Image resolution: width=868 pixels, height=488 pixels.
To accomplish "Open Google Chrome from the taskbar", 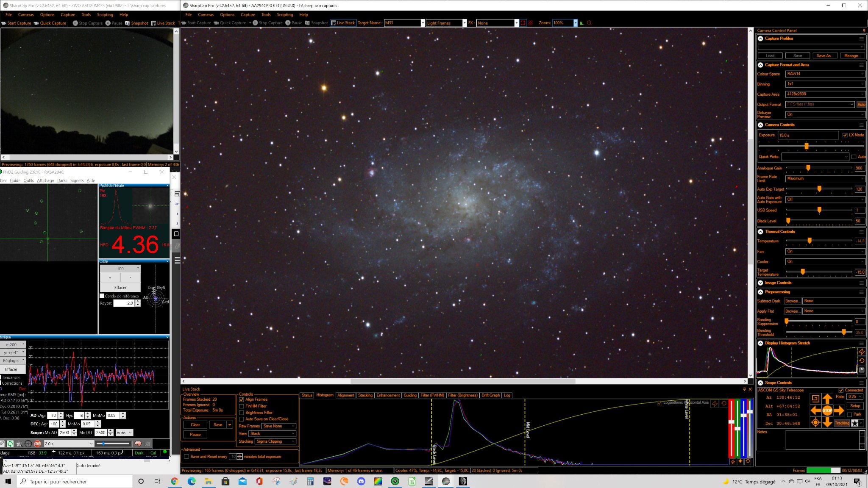I will coord(174,481).
